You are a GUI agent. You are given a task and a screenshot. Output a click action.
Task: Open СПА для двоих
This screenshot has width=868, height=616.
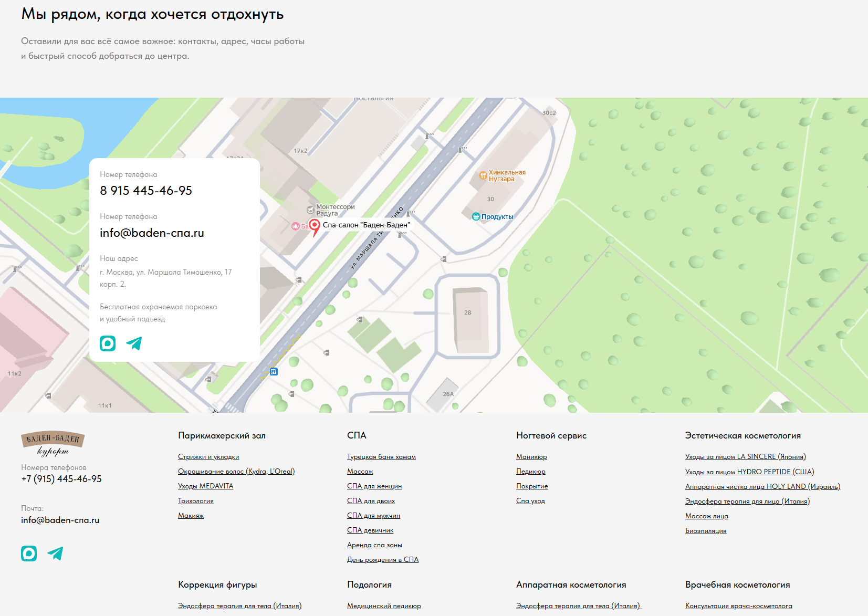(371, 501)
